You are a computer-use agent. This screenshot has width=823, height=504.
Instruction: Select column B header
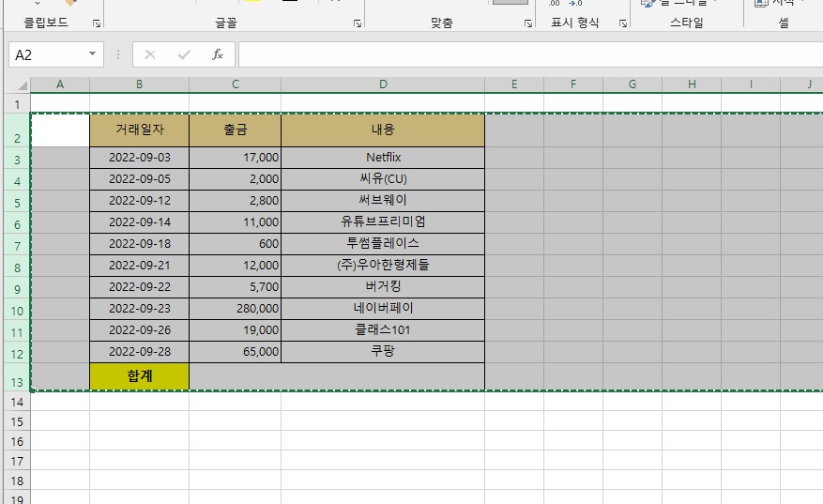click(x=139, y=84)
